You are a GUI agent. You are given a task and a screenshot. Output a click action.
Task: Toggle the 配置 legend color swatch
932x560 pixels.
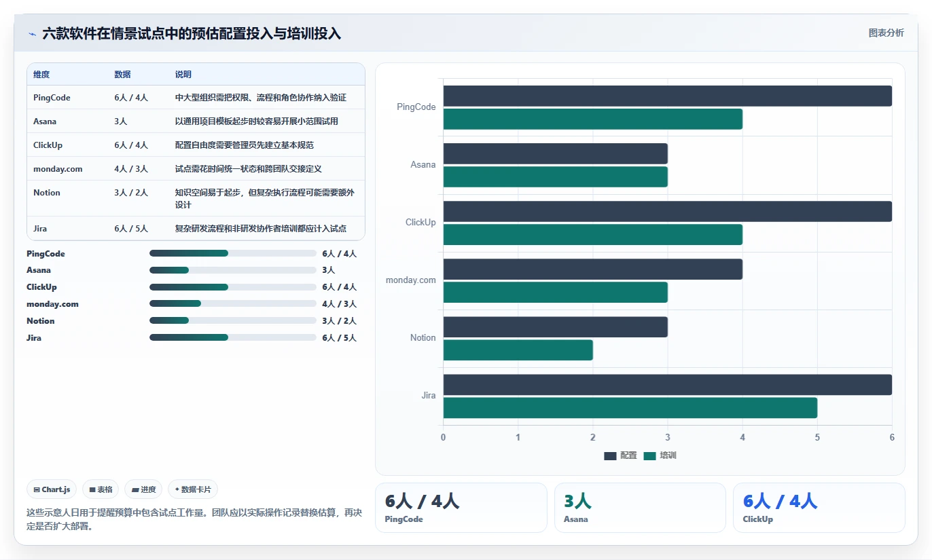(x=610, y=455)
